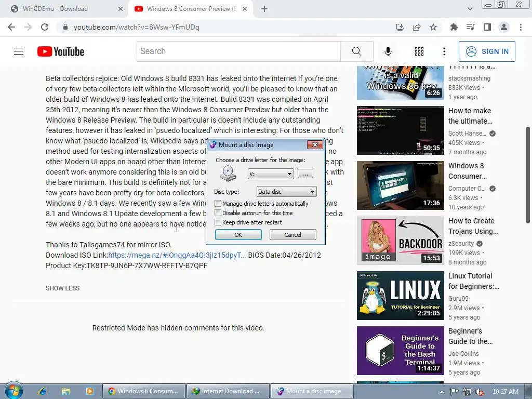532x399 pixels.
Task: Launch Windows Media Player from taskbar
Action: [x=89, y=391]
